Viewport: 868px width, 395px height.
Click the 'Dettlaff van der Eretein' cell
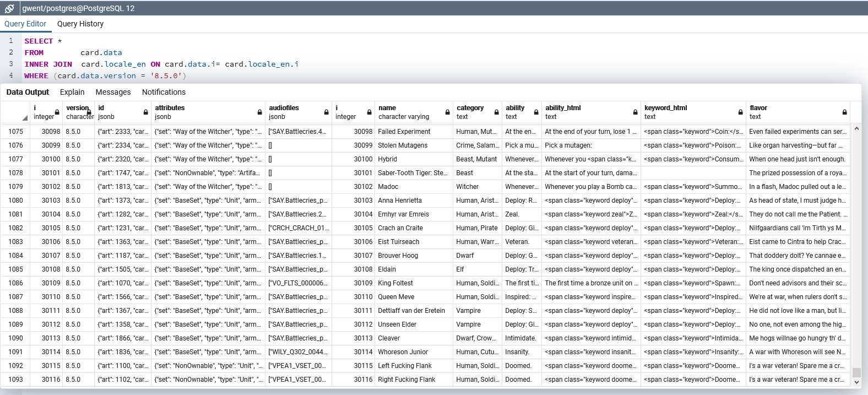click(x=414, y=311)
